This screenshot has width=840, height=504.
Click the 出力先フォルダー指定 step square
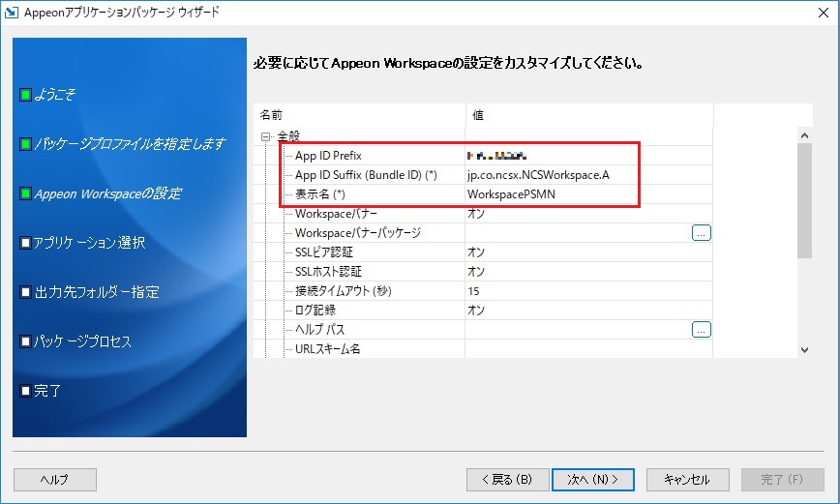tap(25, 292)
